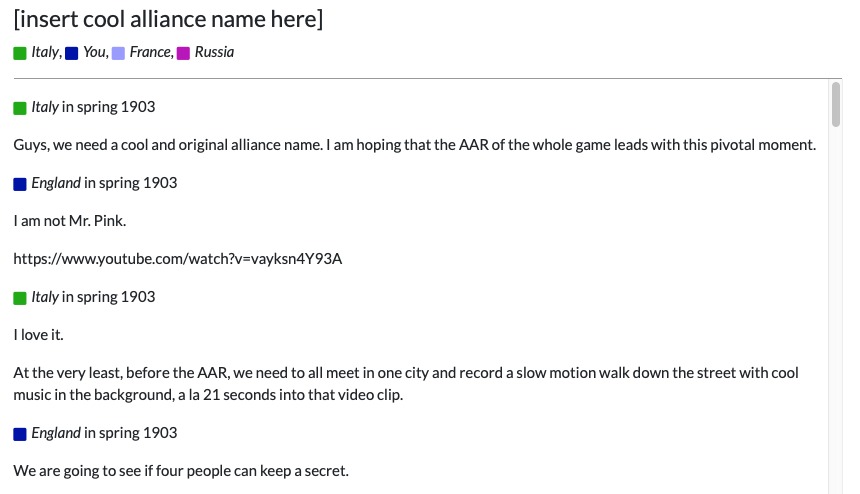
Task: Click the 'four people can keep a secret' message
Action: point(181,471)
